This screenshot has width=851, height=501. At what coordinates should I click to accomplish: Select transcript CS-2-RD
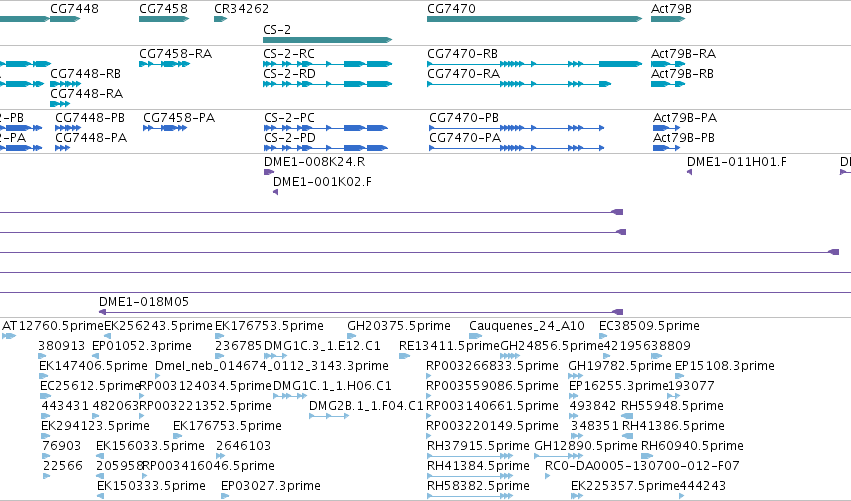click(x=327, y=84)
